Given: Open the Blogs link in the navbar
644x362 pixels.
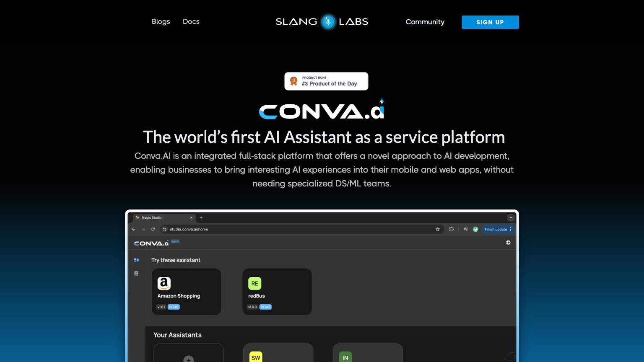Looking at the screenshot, I should (161, 21).
